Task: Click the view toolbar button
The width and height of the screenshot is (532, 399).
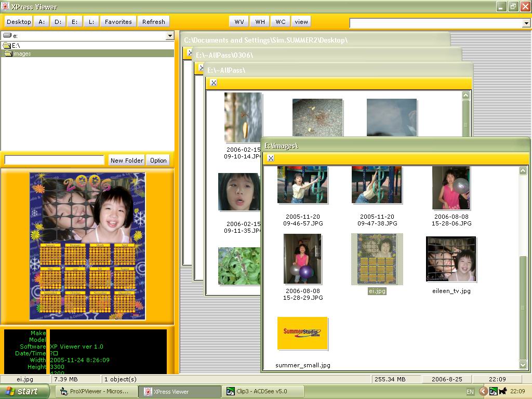Action: coord(301,21)
